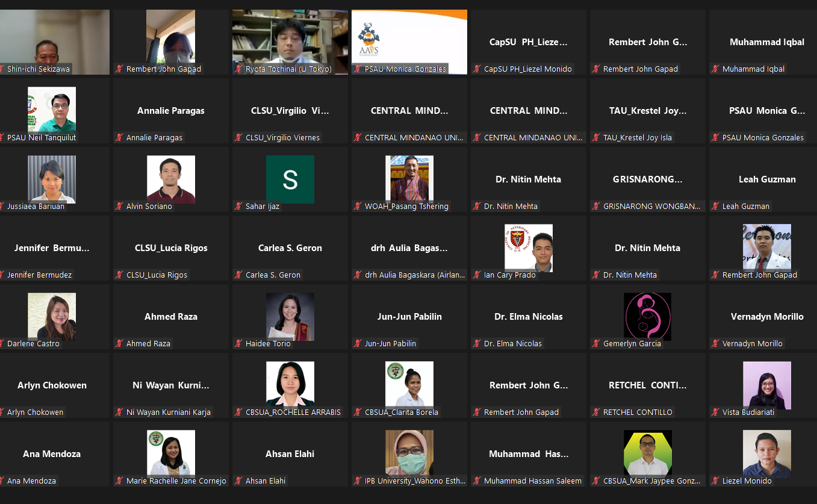Select Jussiaea Bariuan's profile photo

pos(52,179)
